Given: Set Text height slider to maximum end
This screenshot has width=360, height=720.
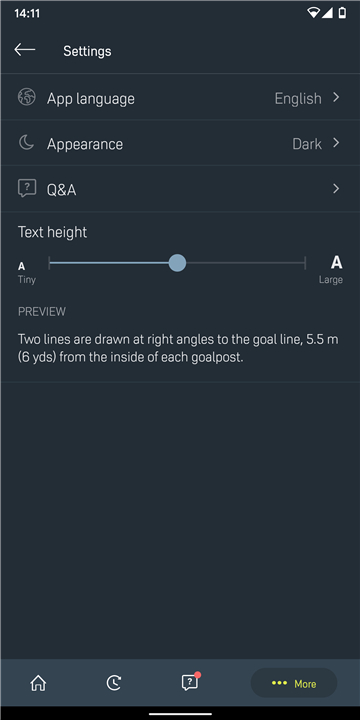Looking at the screenshot, I should pos(305,263).
